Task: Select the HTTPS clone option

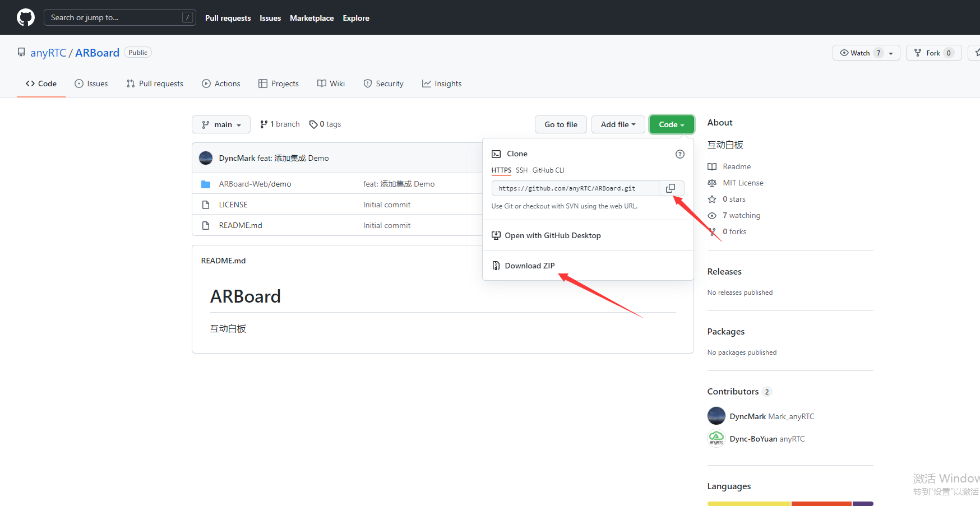Action: point(501,170)
